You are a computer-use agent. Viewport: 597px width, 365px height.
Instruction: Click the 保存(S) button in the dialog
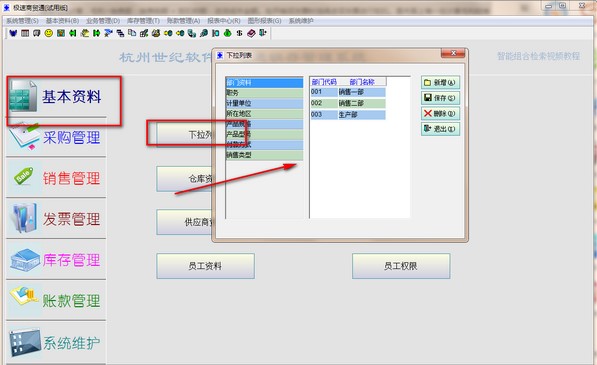pyautogui.click(x=441, y=98)
